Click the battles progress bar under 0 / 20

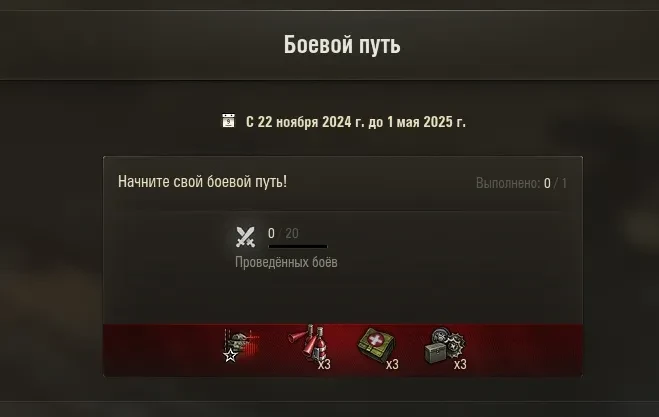pos(298,246)
